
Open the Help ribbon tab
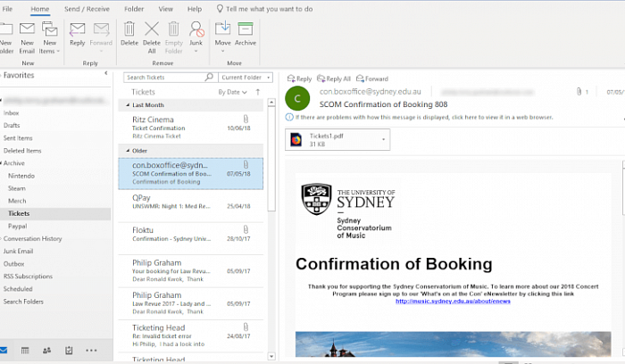pos(195,9)
